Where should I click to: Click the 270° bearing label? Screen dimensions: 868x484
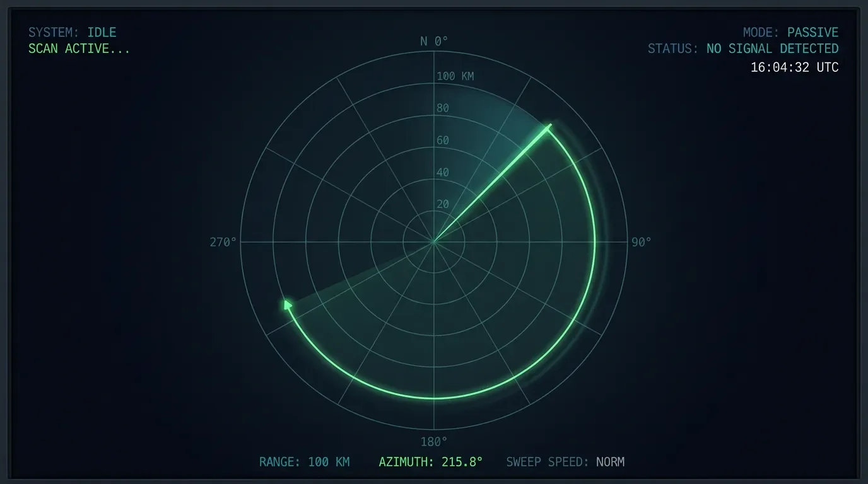[x=223, y=242]
